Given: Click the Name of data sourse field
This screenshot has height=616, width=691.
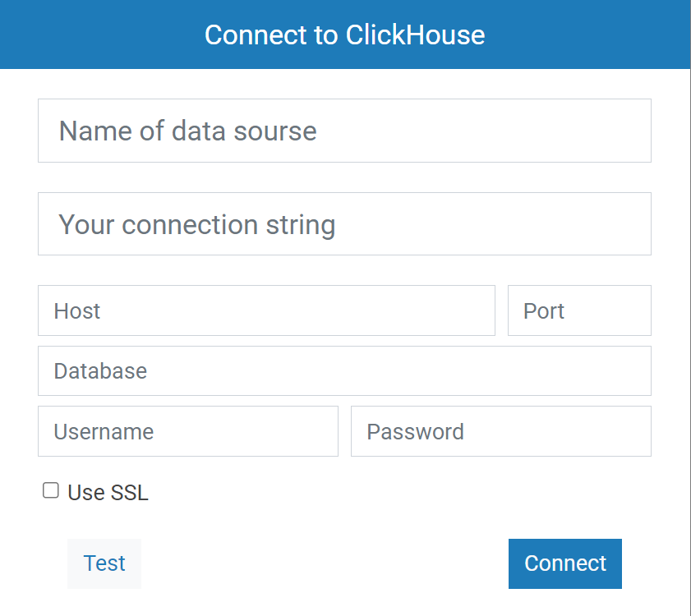Looking at the screenshot, I should pyautogui.click(x=344, y=131).
